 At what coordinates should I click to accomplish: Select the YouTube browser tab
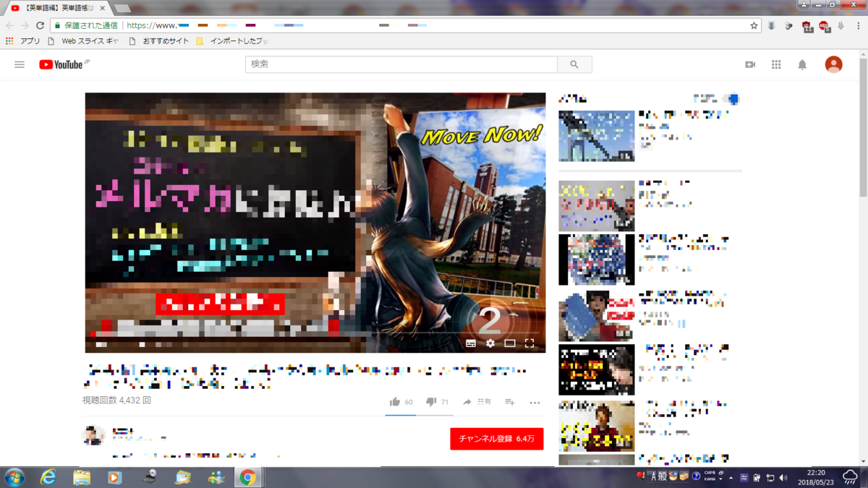coord(56,8)
